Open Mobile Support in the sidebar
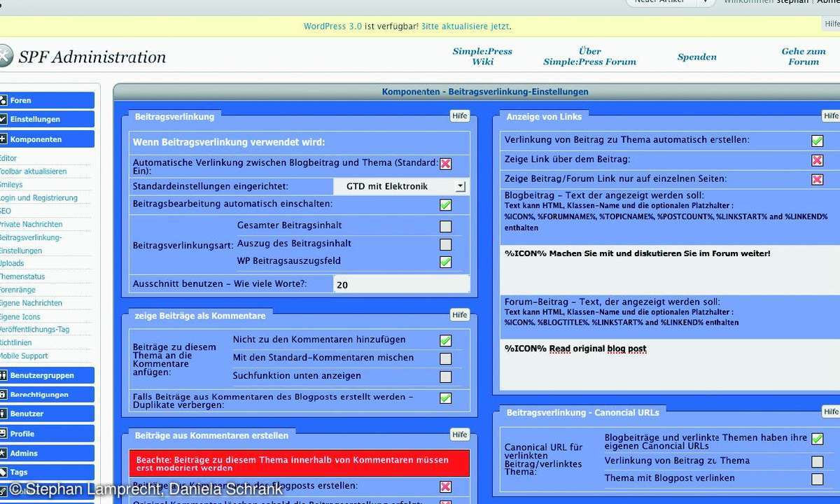Viewport: 840px width, 504px height. pos(24,356)
